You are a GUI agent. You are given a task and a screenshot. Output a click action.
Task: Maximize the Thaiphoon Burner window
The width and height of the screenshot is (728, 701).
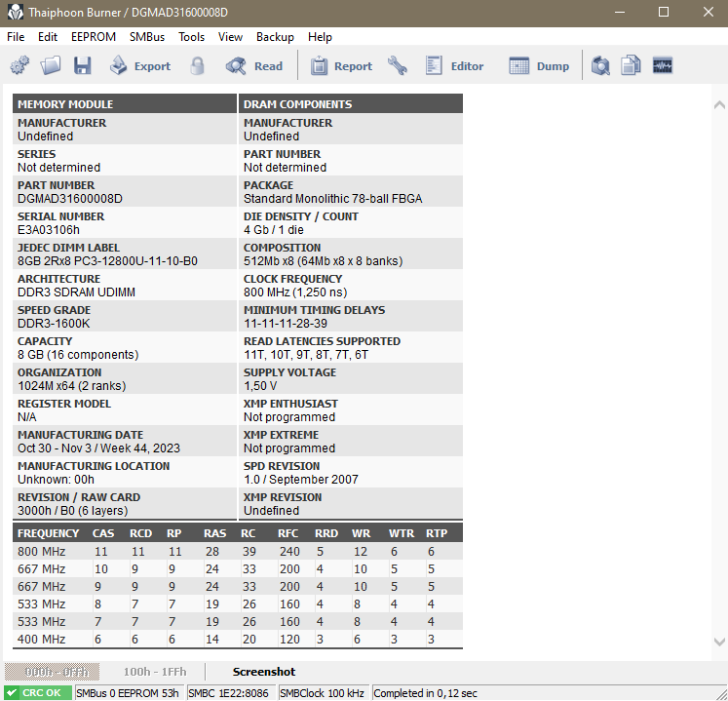point(664,12)
